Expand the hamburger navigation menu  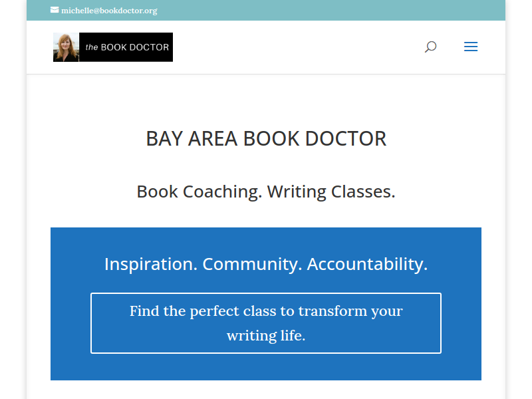click(x=471, y=47)
